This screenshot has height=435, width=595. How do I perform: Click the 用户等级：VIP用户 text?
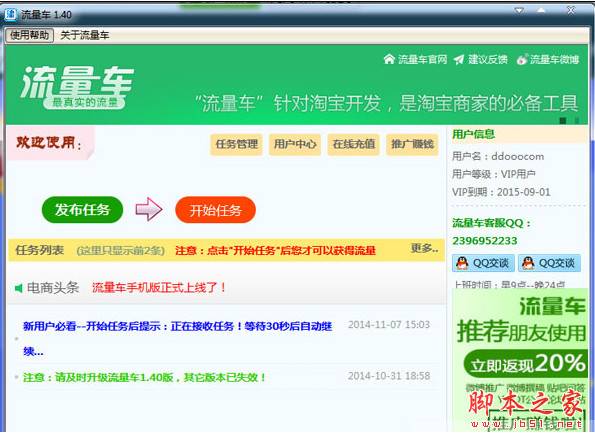tap(493, 174)
